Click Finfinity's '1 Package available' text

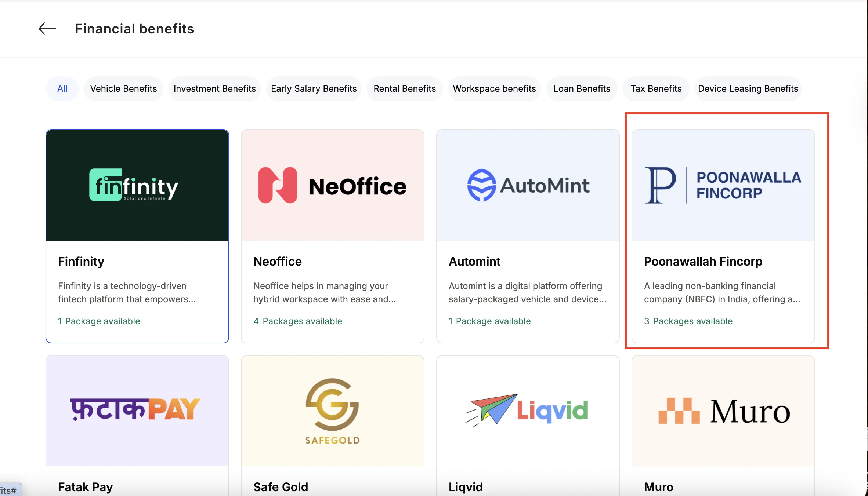point(99,321)
